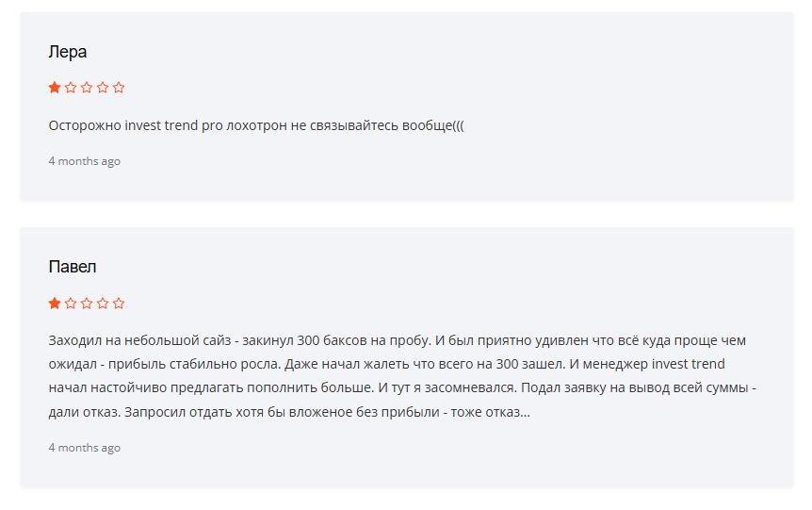Choose the fourth star in Павел's rating
This screenshot has width=812, height=510.
[103, 304]
